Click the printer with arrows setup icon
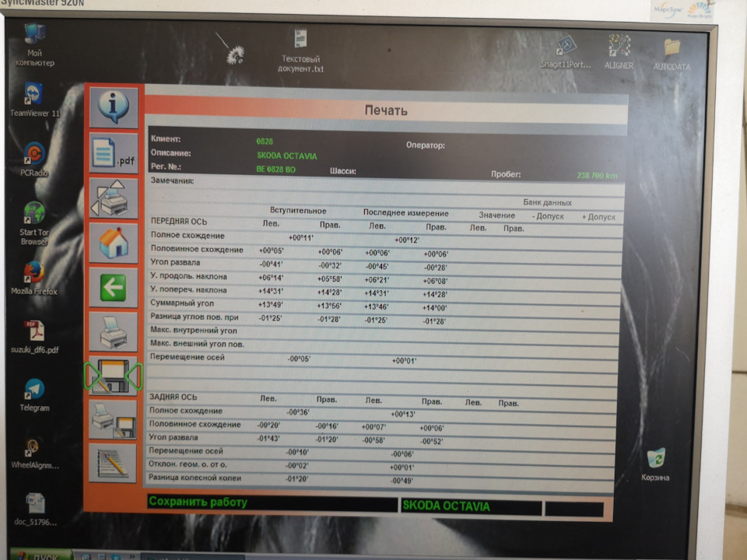747x560 pixels. pyautogui.click(x=114, y=198)
